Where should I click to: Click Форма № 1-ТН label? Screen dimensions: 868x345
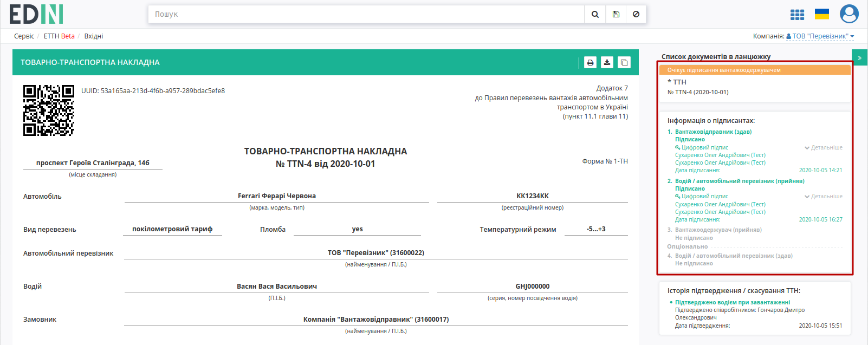605,161
